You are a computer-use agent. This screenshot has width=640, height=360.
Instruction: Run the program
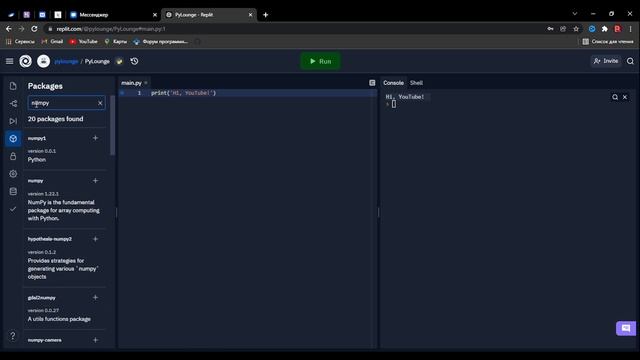(320, 61)
